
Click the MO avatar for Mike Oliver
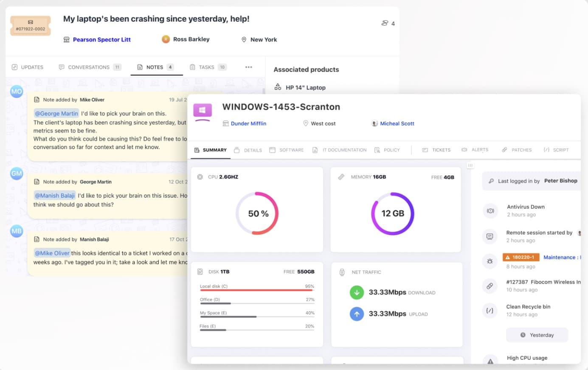coord(17,91)
